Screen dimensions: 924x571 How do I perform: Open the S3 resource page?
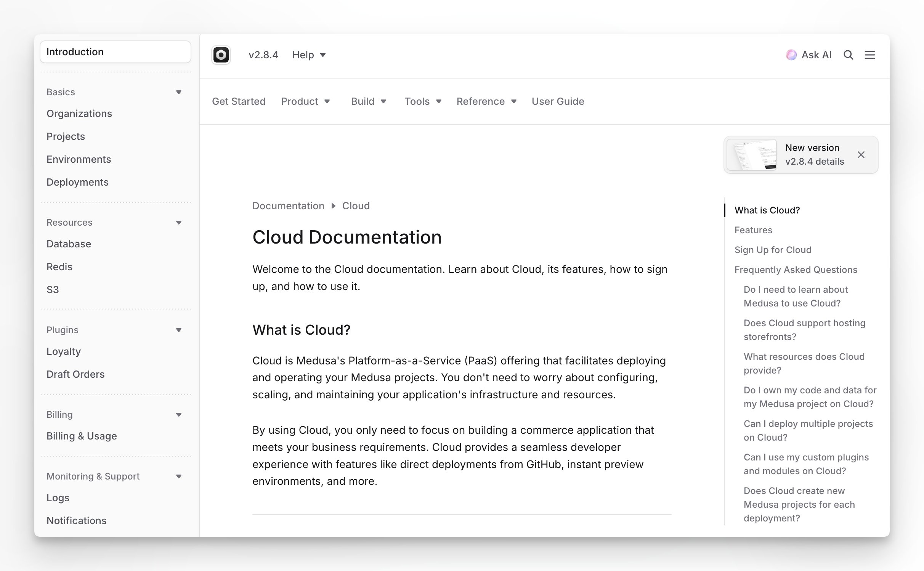point(53,290)
